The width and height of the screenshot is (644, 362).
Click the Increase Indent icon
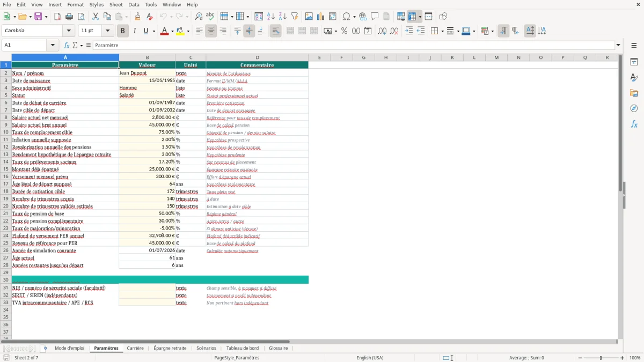point(409,31)
